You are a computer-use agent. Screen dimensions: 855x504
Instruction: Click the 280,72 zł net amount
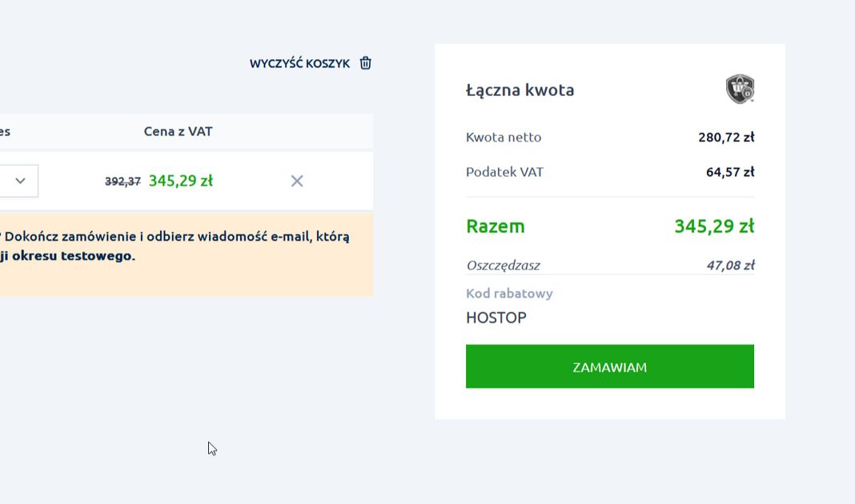(x=725, y=137)
